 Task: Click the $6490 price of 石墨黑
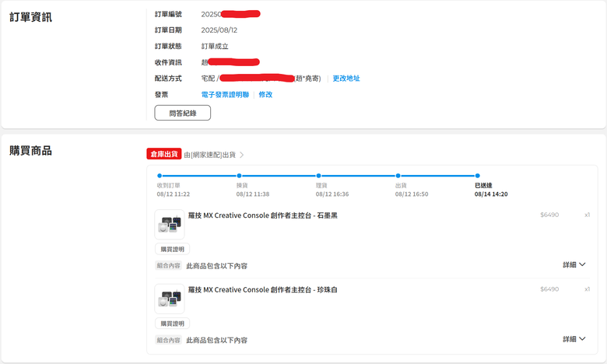pos(549,215)
